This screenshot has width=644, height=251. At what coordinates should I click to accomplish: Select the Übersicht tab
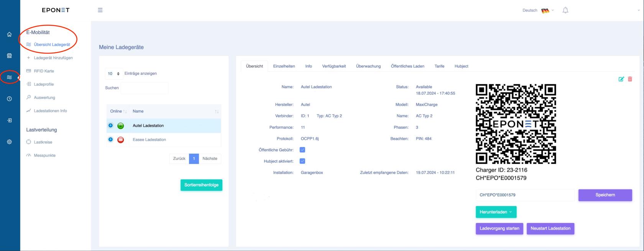click(x=255, y=66)
